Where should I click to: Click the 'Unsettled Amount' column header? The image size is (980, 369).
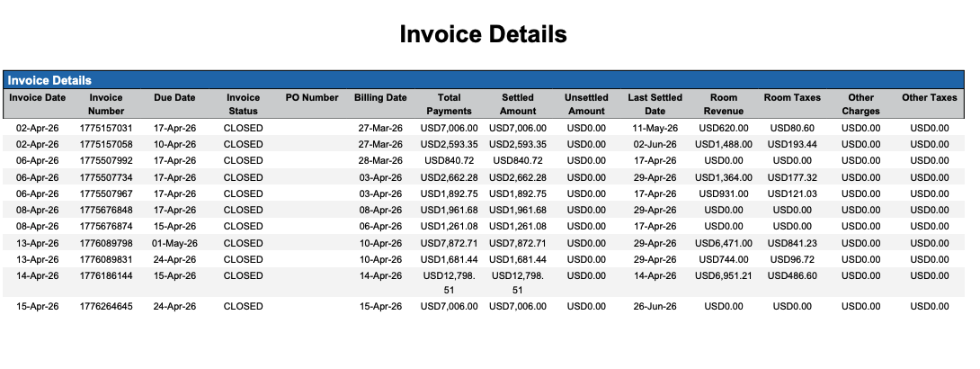click(586, 103)
